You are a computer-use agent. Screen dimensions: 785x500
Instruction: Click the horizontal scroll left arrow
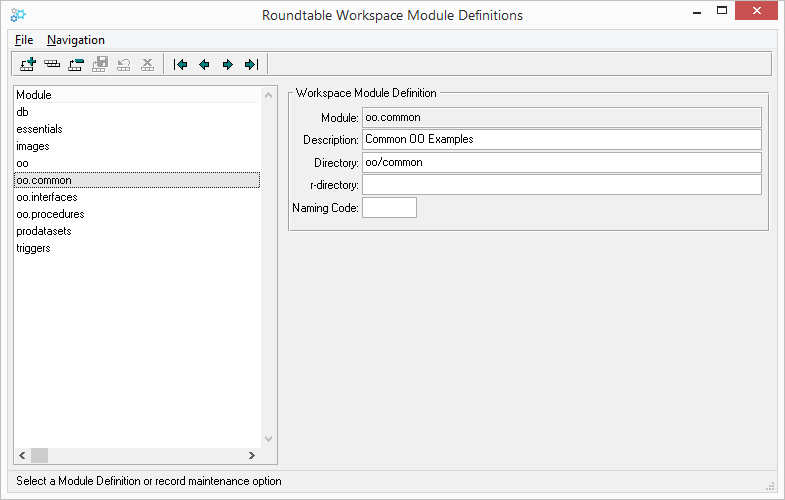point(22,455)
